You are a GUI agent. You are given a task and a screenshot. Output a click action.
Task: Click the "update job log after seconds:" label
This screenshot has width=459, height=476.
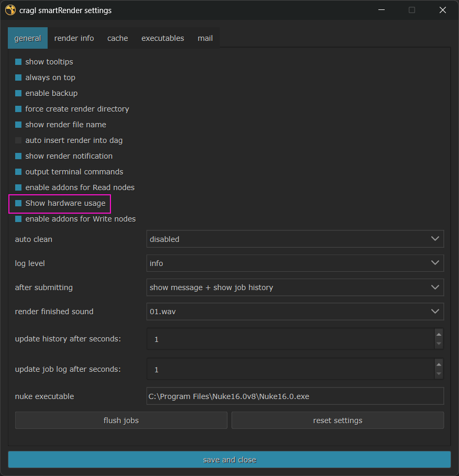68,369
